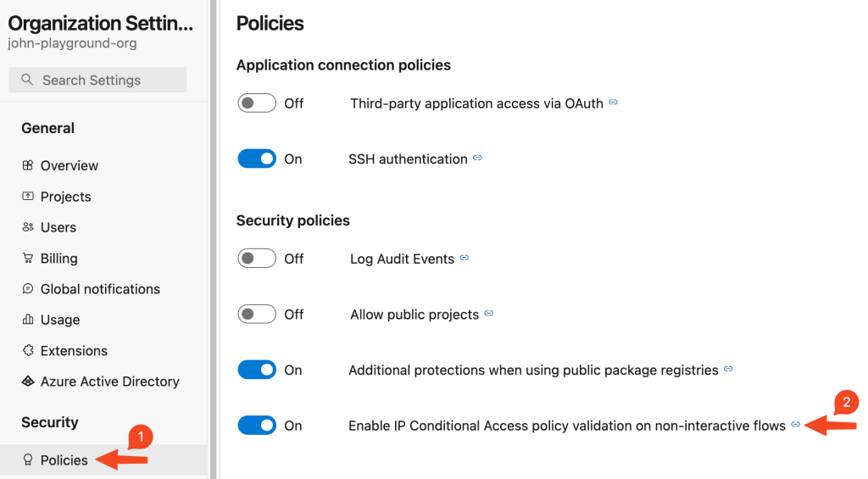Viewport: 868px width, 479px height.
Task: Select Policies under Security
Action: (x=64, y=460)
